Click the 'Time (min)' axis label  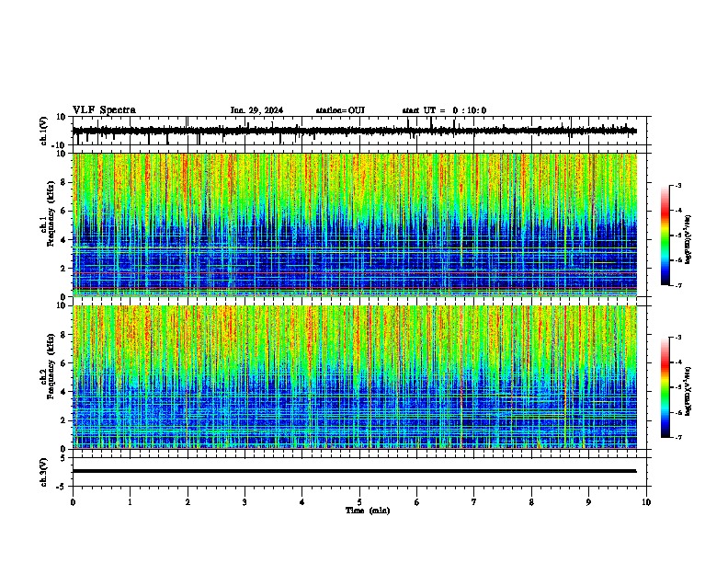pyautogui.click(x=368, y=511)
